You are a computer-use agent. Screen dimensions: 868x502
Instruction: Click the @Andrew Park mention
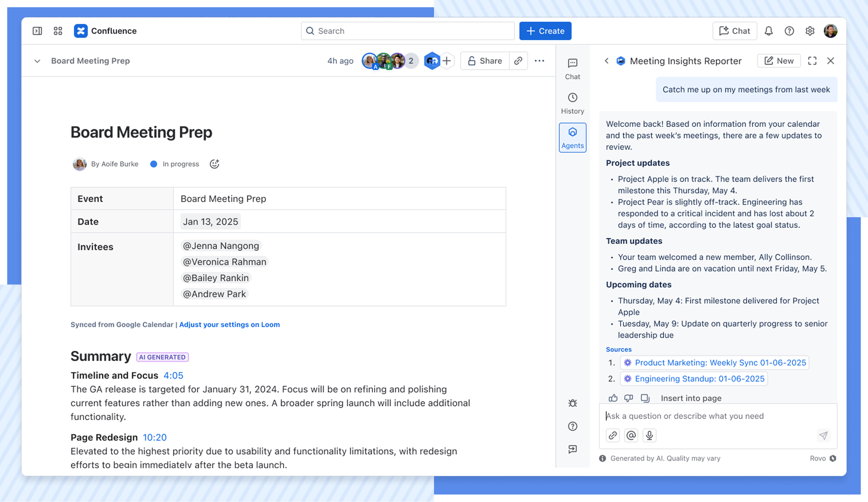[214, 294]
